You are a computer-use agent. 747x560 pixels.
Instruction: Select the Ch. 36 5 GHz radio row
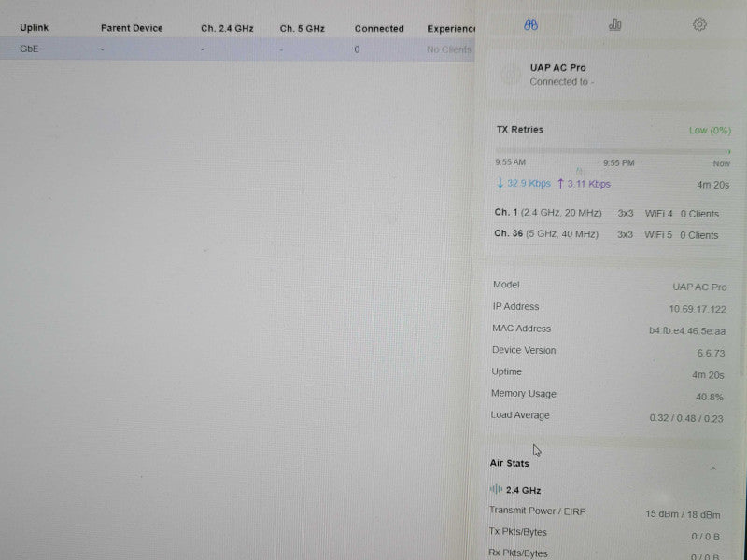click(606, 235)
